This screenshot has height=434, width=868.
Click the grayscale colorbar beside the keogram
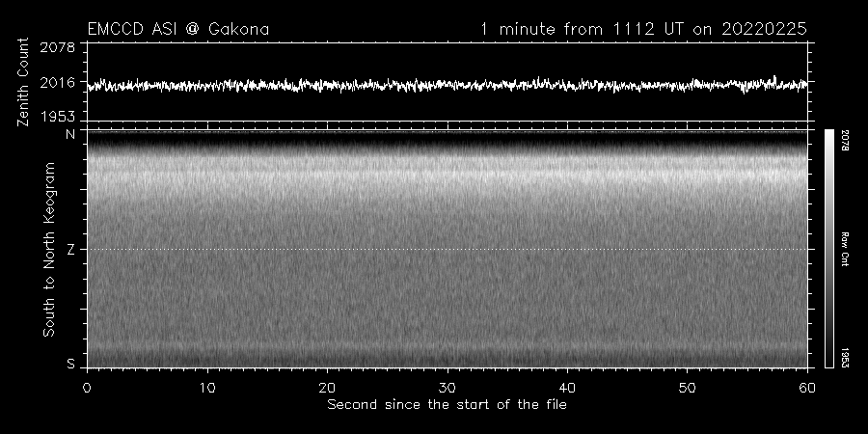pyautogui.click(x=829, y=249)
